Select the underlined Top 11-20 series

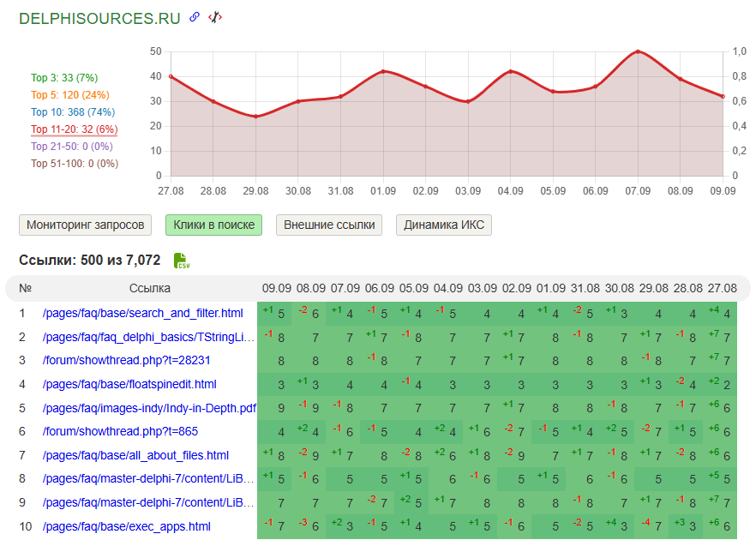coord(74,129)
